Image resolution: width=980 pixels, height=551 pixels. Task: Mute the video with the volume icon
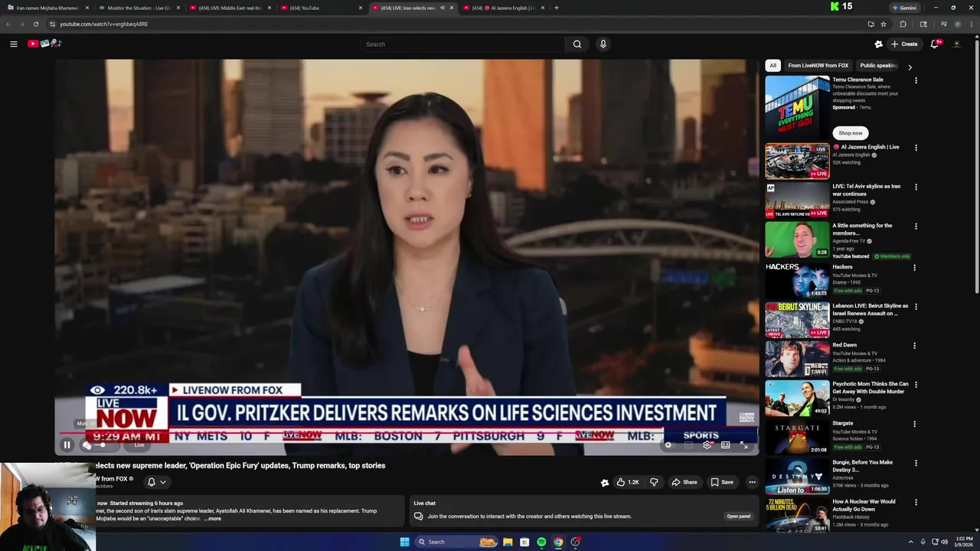pos(87,445)
